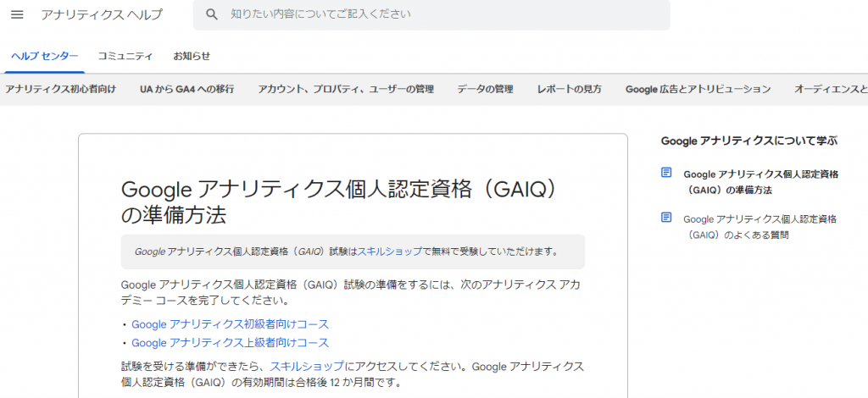The height and width of the screenshot is (398, 868).
Task: Open レポートの見方 category
Action: pyautogui.click(x=570, y=89)
